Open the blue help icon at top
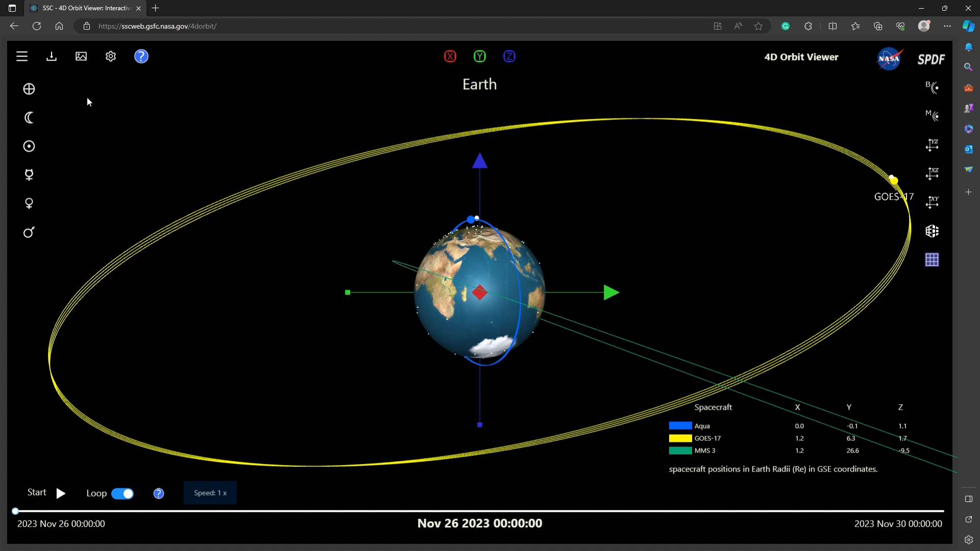This screenshot has height=551, width=980. 141,57
